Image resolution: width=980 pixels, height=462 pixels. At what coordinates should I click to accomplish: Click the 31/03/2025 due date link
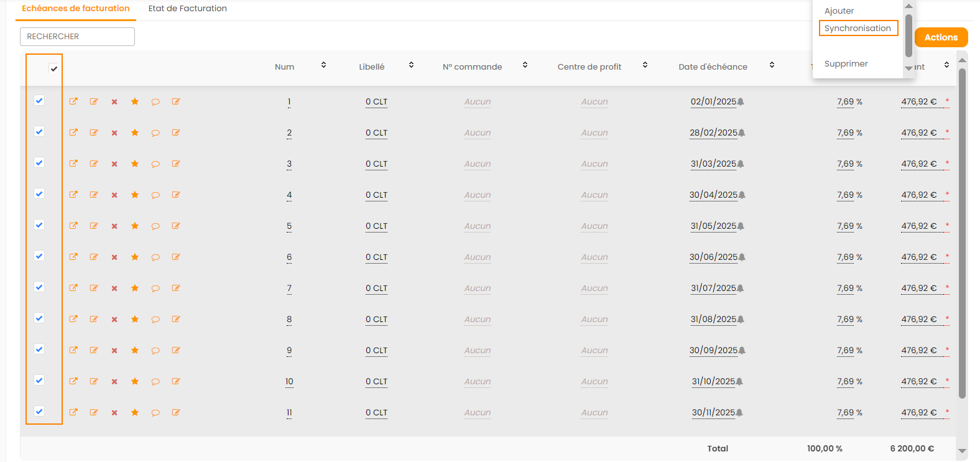pos(713,164)
